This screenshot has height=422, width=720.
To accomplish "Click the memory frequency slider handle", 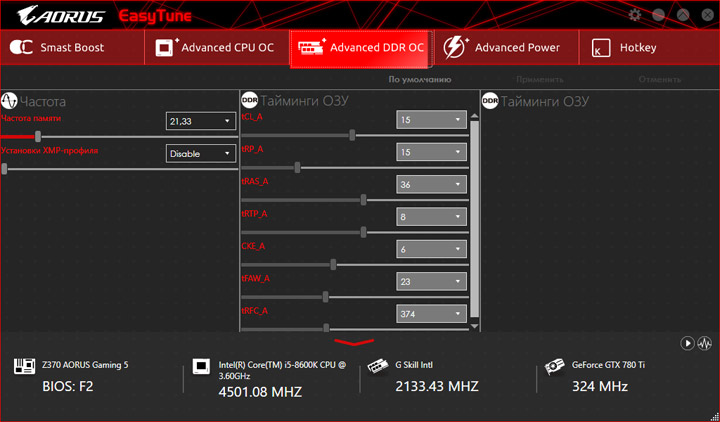I will 38,136.
